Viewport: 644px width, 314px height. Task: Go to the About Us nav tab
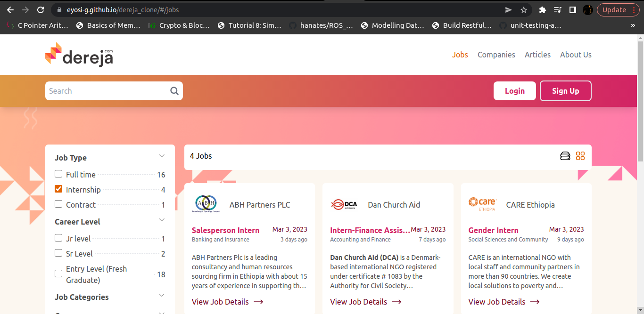click(x=576, y=55)
